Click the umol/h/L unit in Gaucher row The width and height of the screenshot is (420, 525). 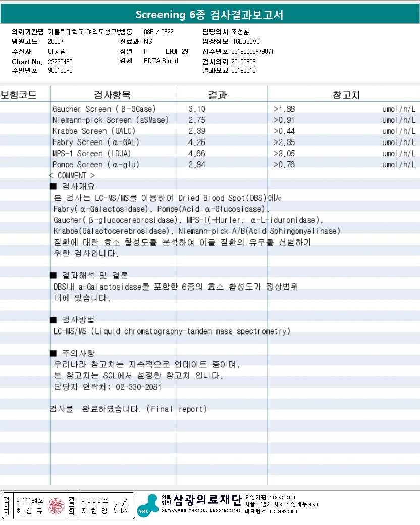pos(399,109)
